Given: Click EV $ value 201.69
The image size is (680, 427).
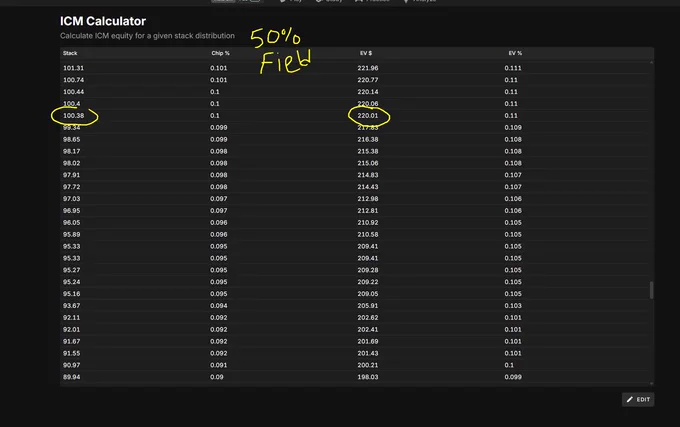Looking at the screenshot, I should click(x=368, y=342).
